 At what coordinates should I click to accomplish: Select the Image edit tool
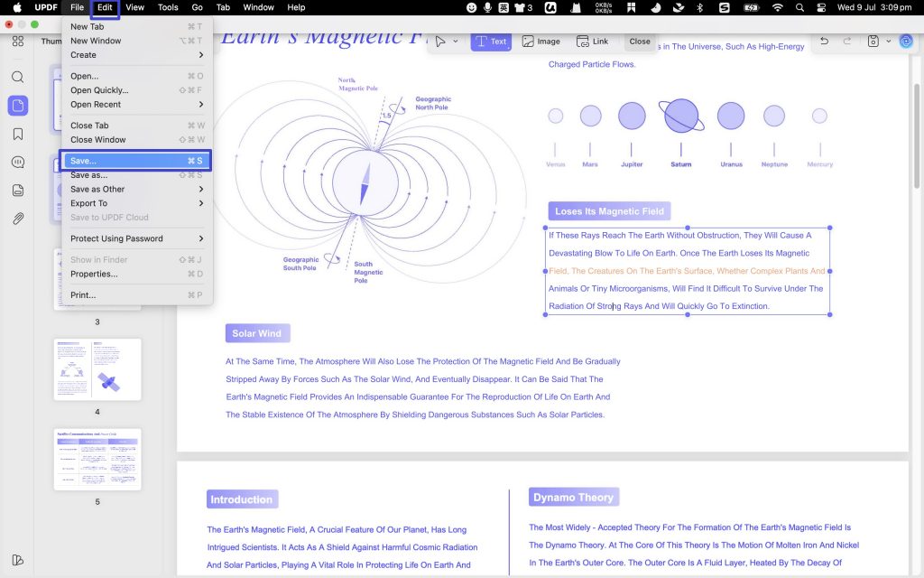(541, 42)
